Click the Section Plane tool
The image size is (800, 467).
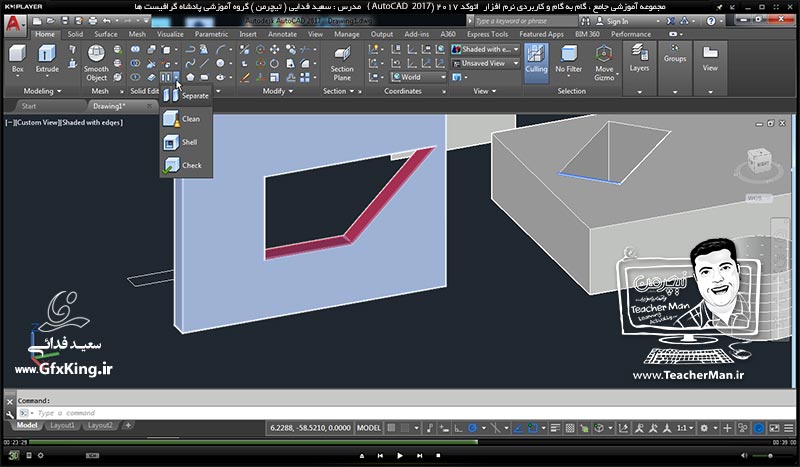[x=342, y=63]
